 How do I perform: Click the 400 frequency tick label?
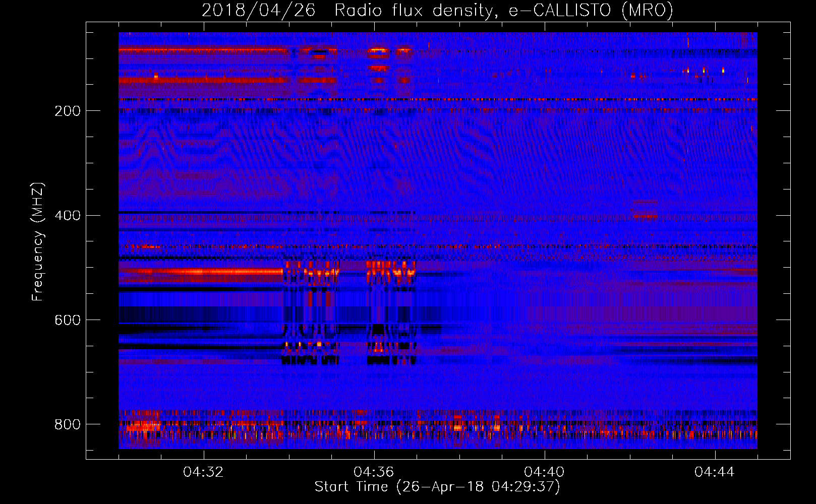(x=68, y=216)
